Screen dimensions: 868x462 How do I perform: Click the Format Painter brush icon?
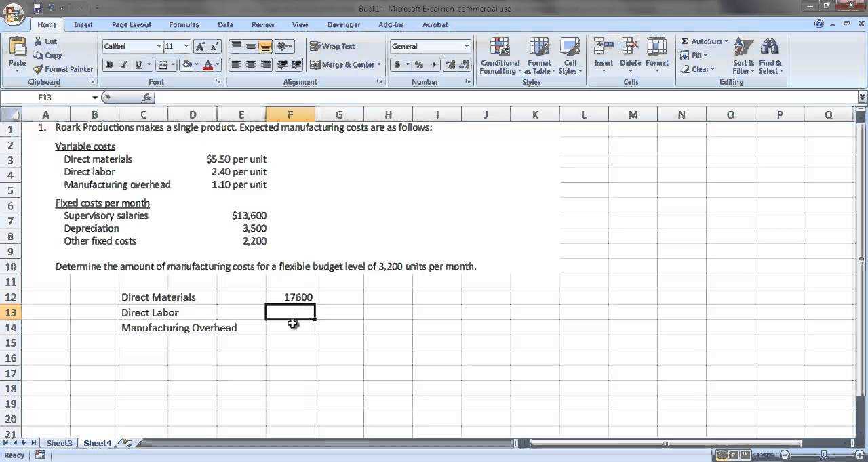(39, 69)
